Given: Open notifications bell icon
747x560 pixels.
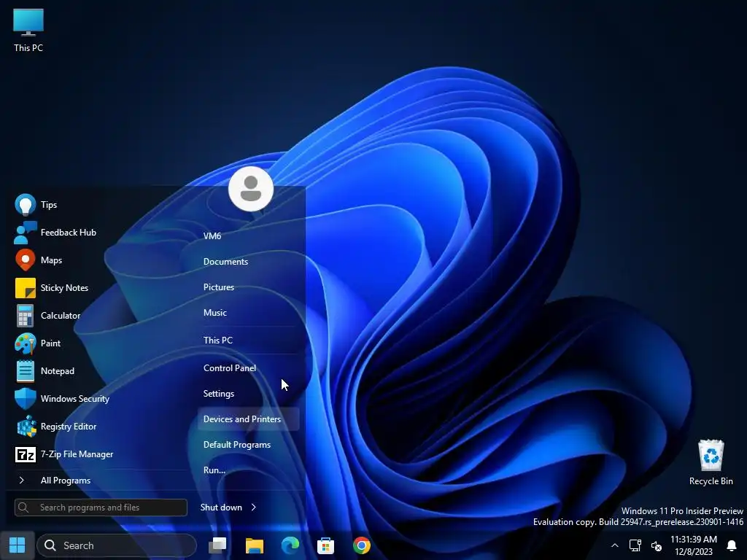Looking at the screenshot, I should (x=732, y=545).
